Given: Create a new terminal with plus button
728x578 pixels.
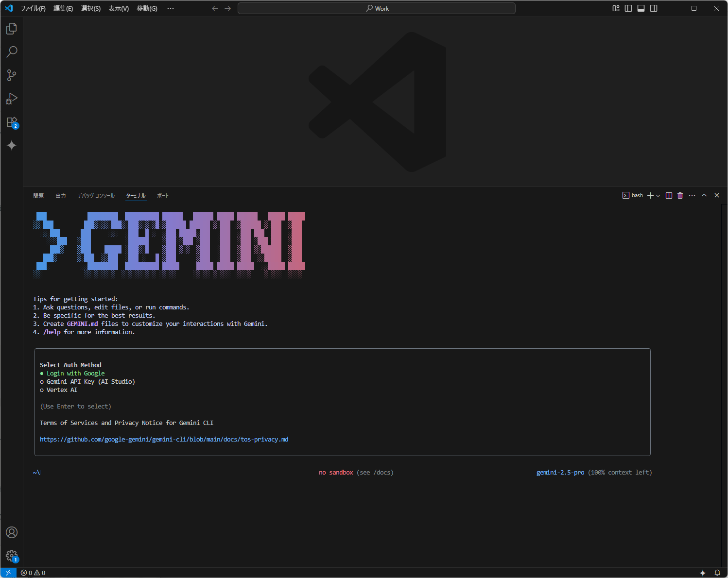Looking at the screenshot, I should click(x=651, y=195).
